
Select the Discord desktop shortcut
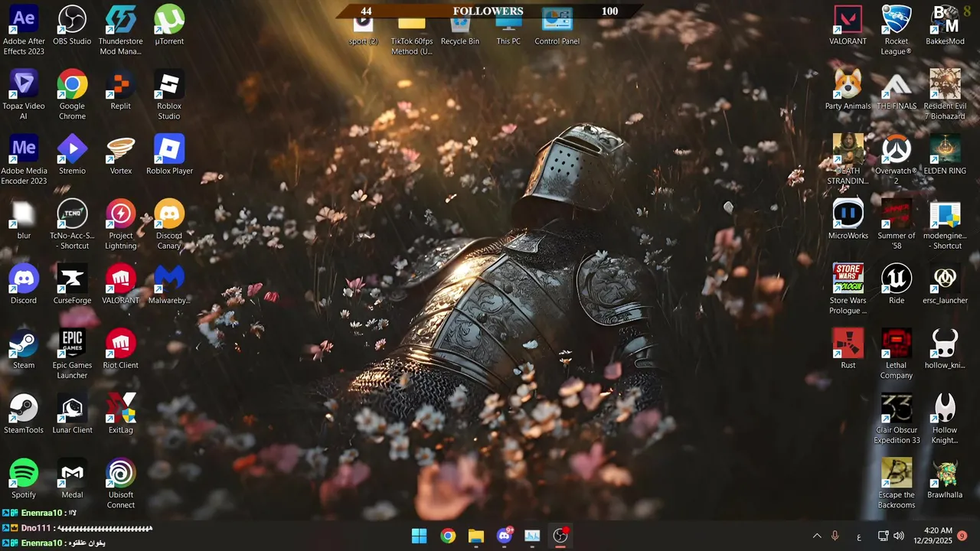click(x=24, y=284)
